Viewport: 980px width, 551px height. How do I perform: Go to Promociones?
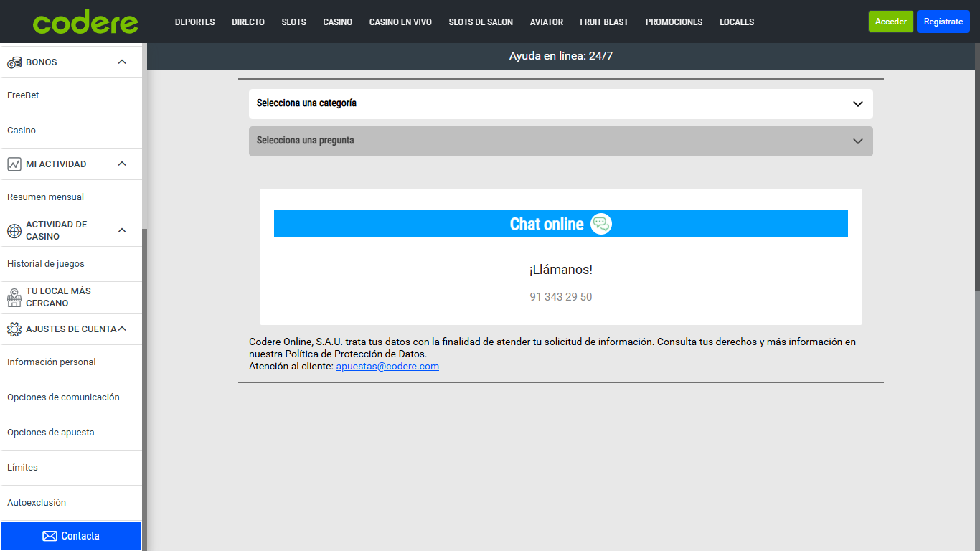click(x=674, y=22)
